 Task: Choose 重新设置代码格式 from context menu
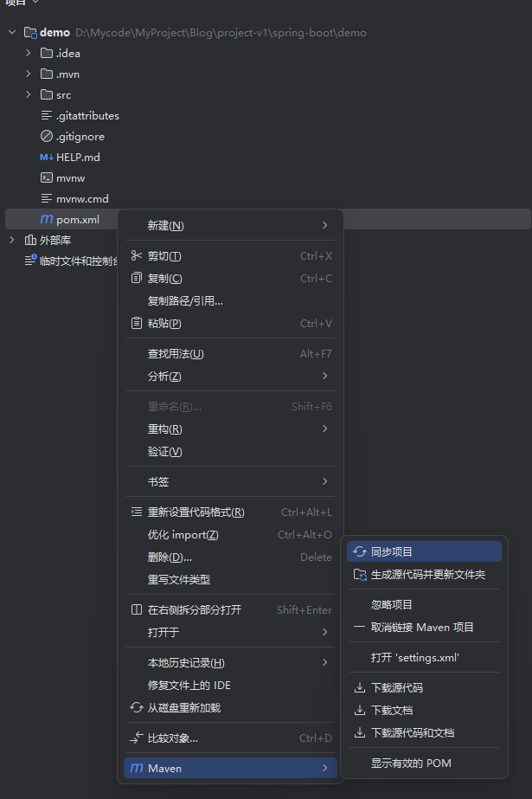[196, 512]
